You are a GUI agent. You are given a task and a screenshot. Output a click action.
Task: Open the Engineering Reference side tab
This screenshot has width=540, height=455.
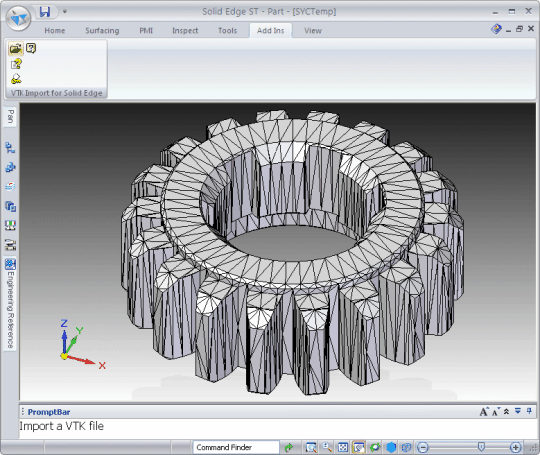click(10, 304)
